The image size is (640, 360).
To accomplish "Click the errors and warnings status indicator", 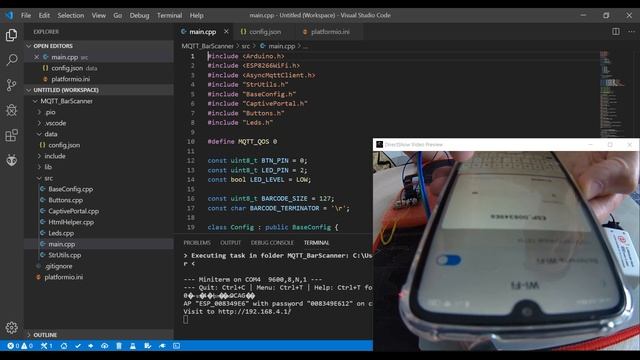I will point(20,346).
